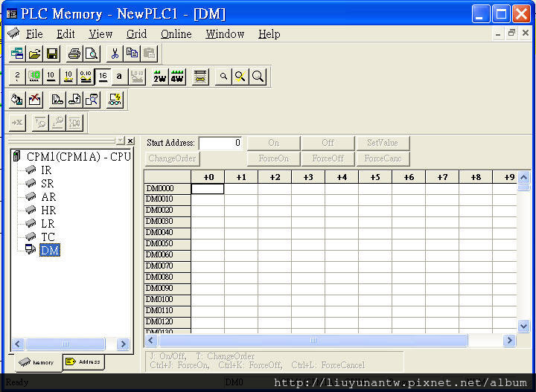Open the Help menu

pos(269,34)
